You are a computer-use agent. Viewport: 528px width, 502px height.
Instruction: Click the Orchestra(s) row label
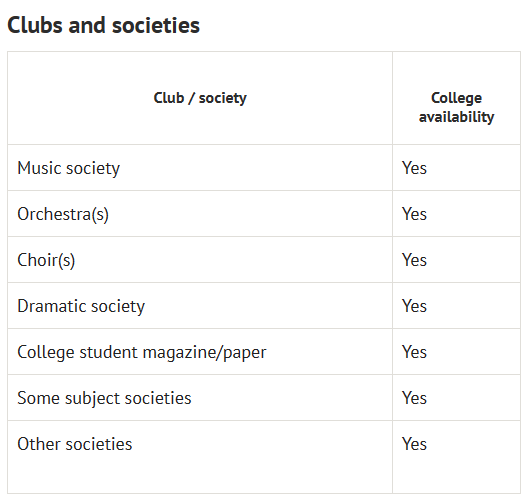point(63,214)
